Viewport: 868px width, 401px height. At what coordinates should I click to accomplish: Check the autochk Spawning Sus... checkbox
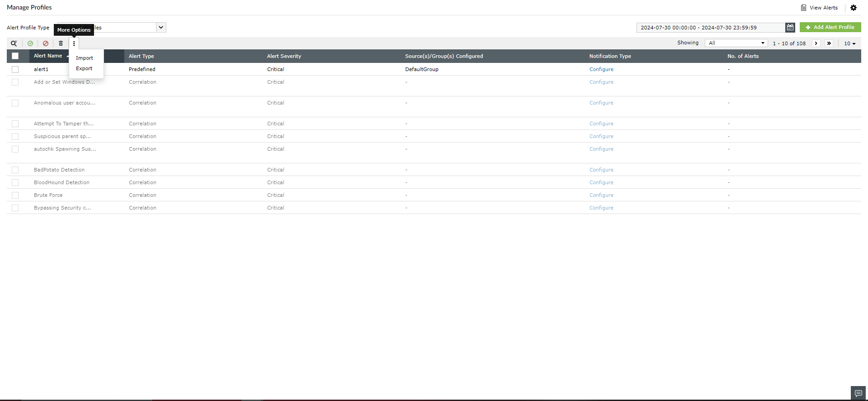point(15,149)
